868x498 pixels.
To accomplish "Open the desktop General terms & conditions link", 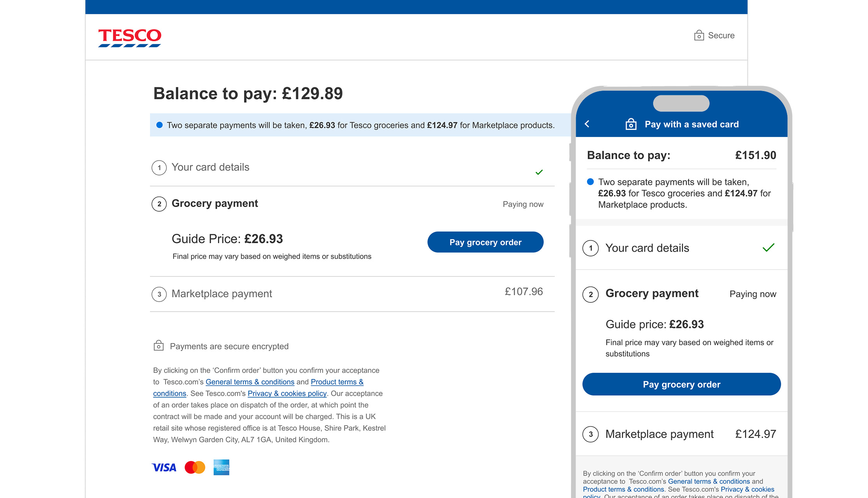I will pos(250,382).
